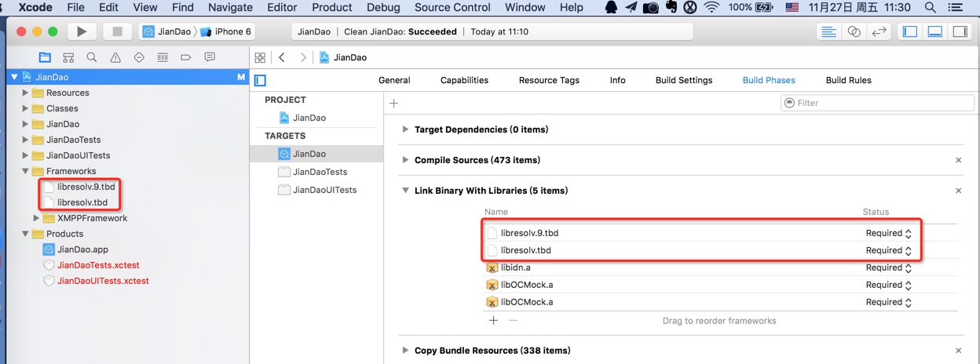
Task: Open the Breakpoint navigator icon
Action: tap(186, 57)
